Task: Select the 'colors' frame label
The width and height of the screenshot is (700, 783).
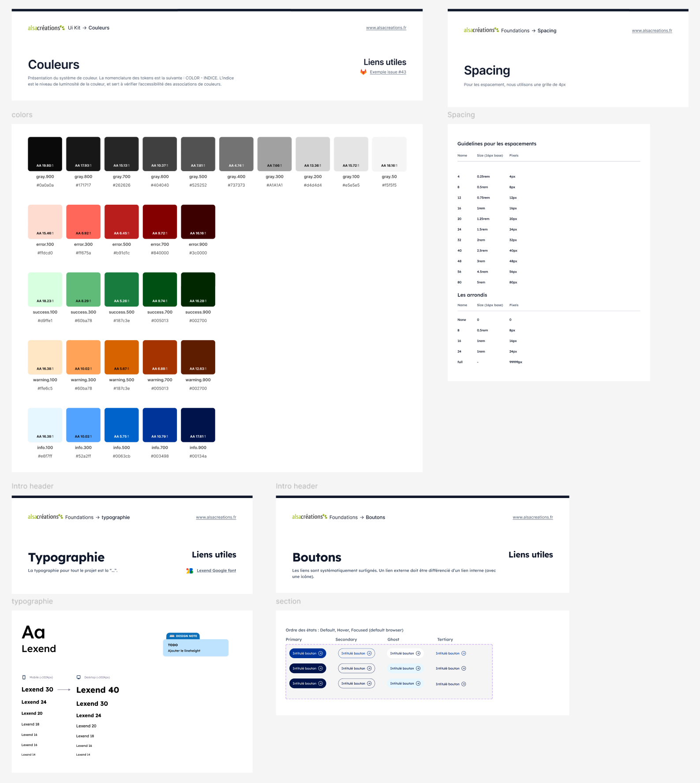Action: pyautogui.click(x=22, y=115)
